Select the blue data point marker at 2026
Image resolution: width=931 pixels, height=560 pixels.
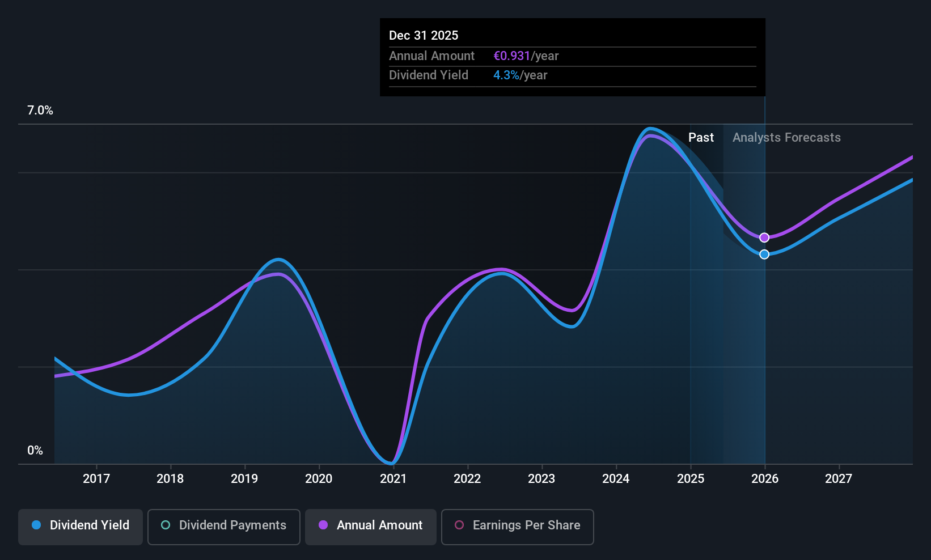pyautogui.click(x=764, y=254)
